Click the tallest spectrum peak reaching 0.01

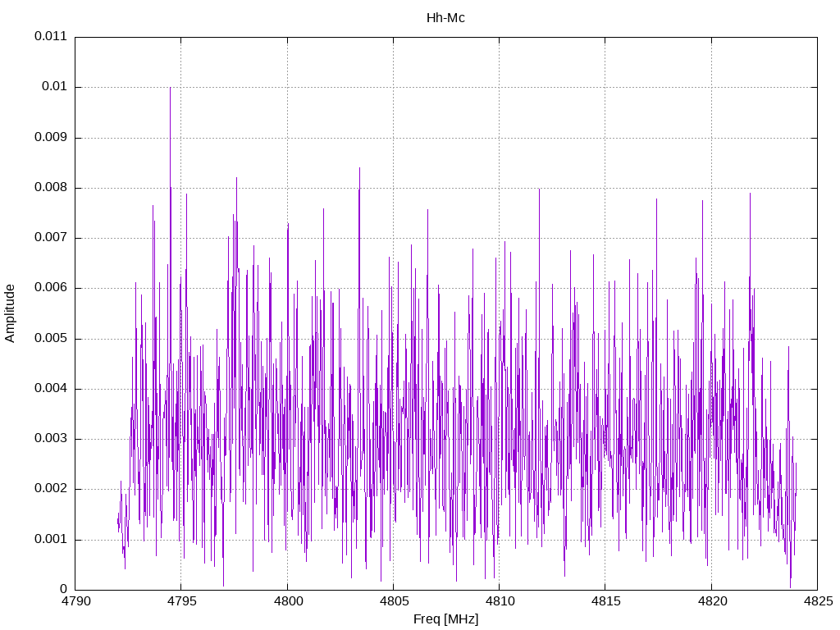171,89
